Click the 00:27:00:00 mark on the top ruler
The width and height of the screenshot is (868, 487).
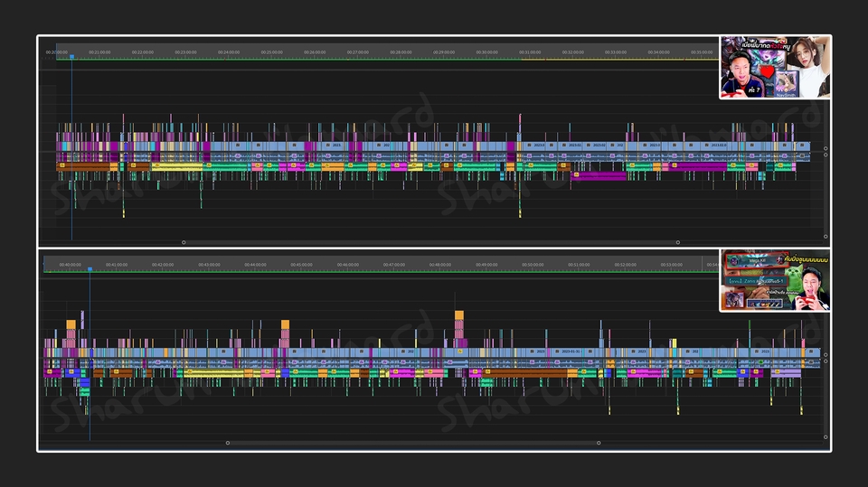[x=358, y=52]
